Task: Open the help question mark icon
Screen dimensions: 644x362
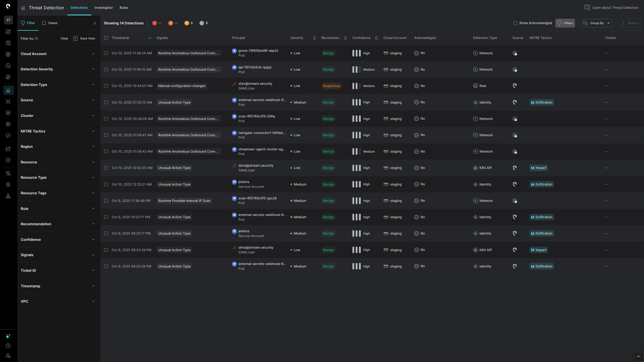Action: click(x=8, y=346)
